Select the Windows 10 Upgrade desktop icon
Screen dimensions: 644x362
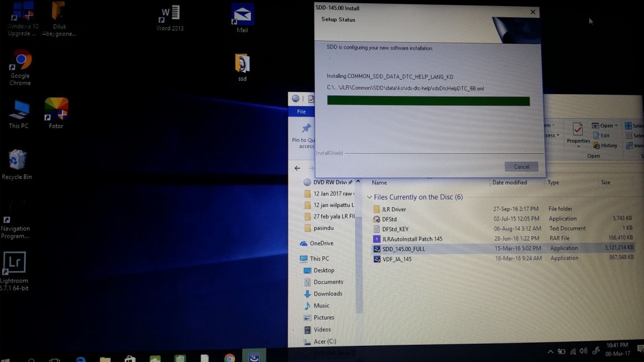tap(22, 19)
